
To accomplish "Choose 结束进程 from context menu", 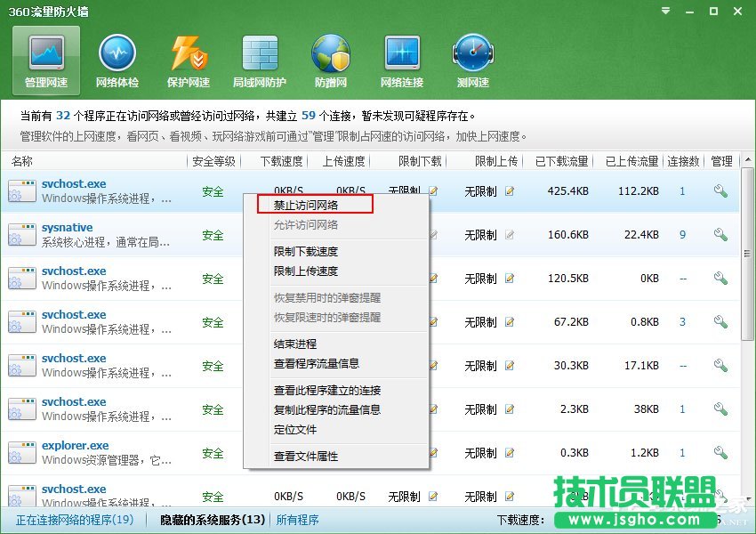I will [295, 344].
